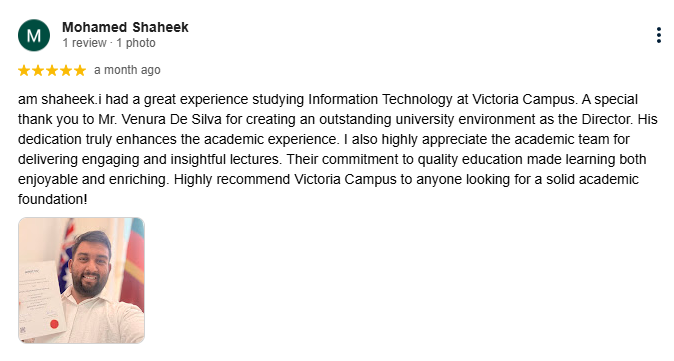The height and width of the screenshot is (361, 674).
Task: Click "Mr. Venura De Silva" in review
Action: click(160, 119)
